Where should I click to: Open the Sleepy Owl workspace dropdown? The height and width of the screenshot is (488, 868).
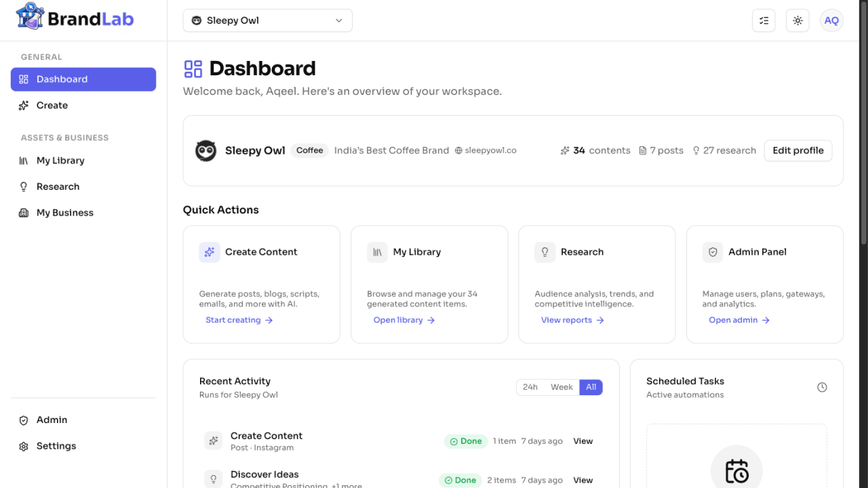pos(267,20)
